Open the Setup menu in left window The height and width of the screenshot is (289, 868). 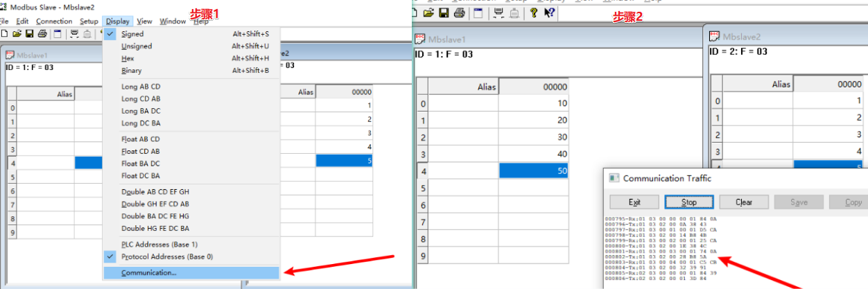tap(89, 21)
